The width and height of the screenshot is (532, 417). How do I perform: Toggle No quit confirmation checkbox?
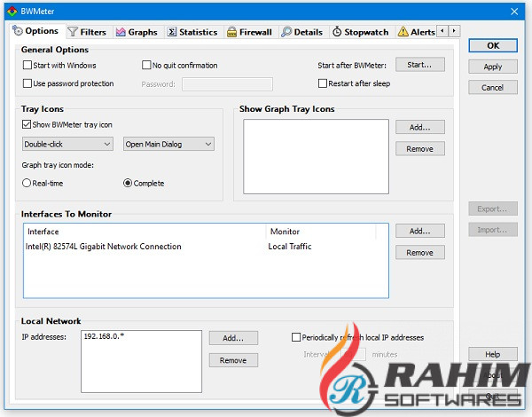146,65
